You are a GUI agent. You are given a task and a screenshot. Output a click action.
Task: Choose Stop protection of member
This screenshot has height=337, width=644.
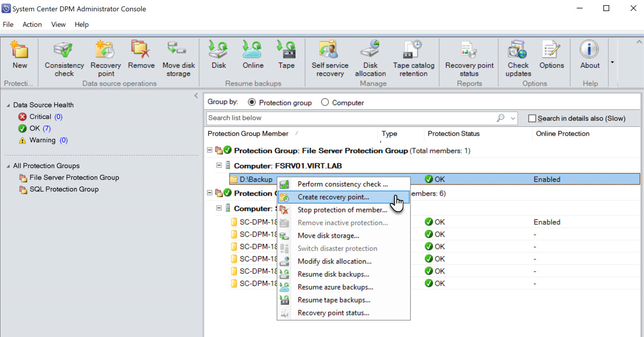pyautogui.click(x=343, y=210)
